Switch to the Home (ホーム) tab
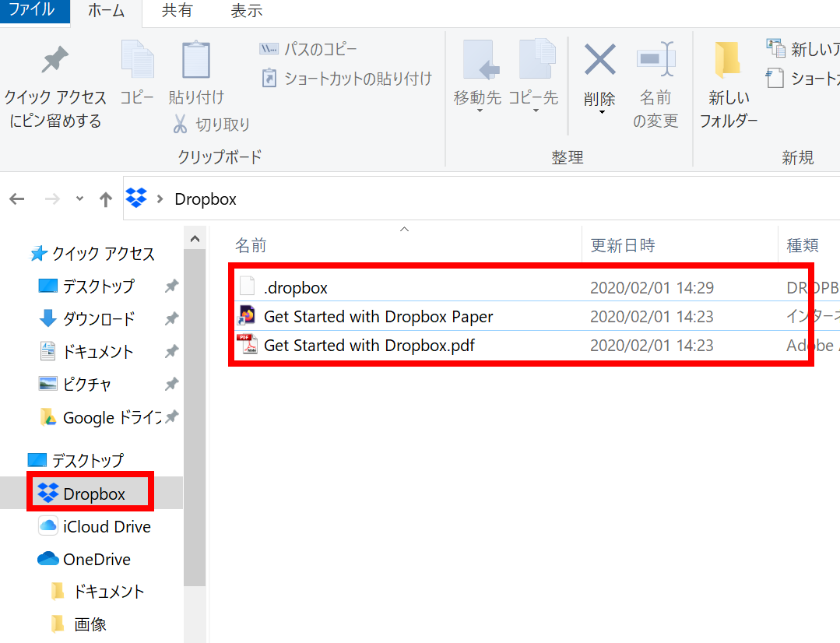 pyautogui.click(x=106, y=11)
